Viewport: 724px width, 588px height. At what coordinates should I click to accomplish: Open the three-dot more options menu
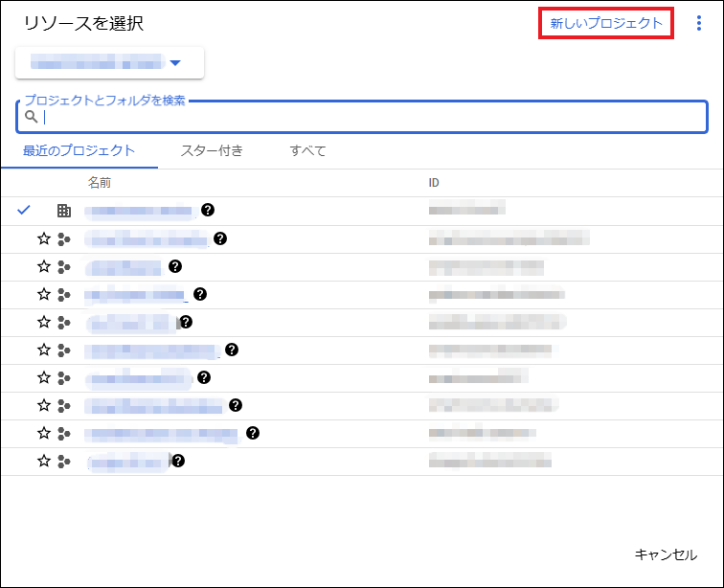(698, 24)
